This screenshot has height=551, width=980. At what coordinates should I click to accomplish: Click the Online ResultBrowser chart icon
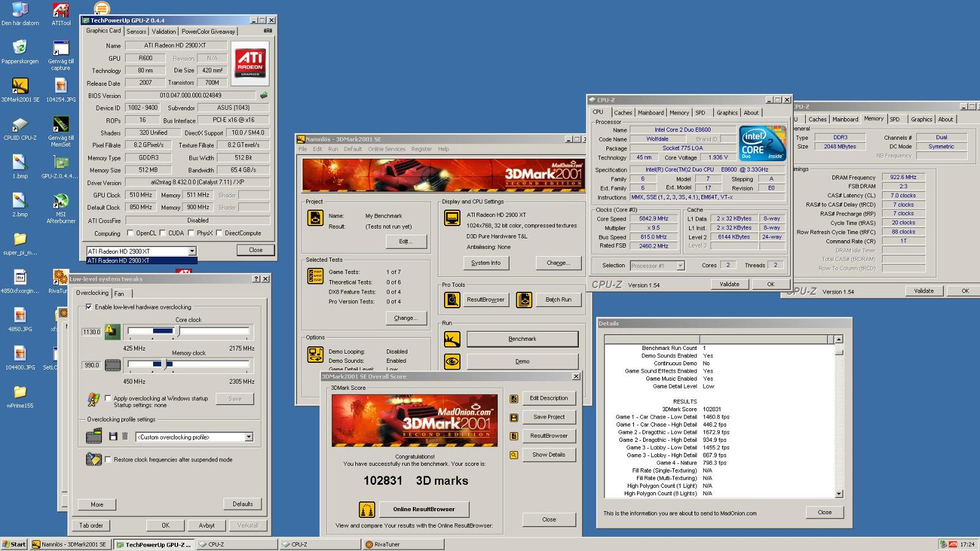pyautogui.click(x=366, y=509)
